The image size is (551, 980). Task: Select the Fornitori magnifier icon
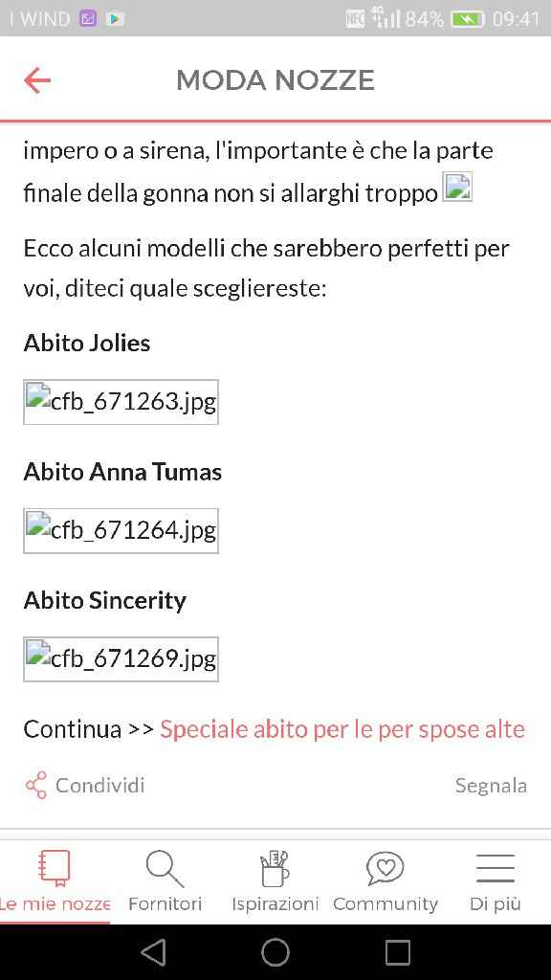coord(165,867)
